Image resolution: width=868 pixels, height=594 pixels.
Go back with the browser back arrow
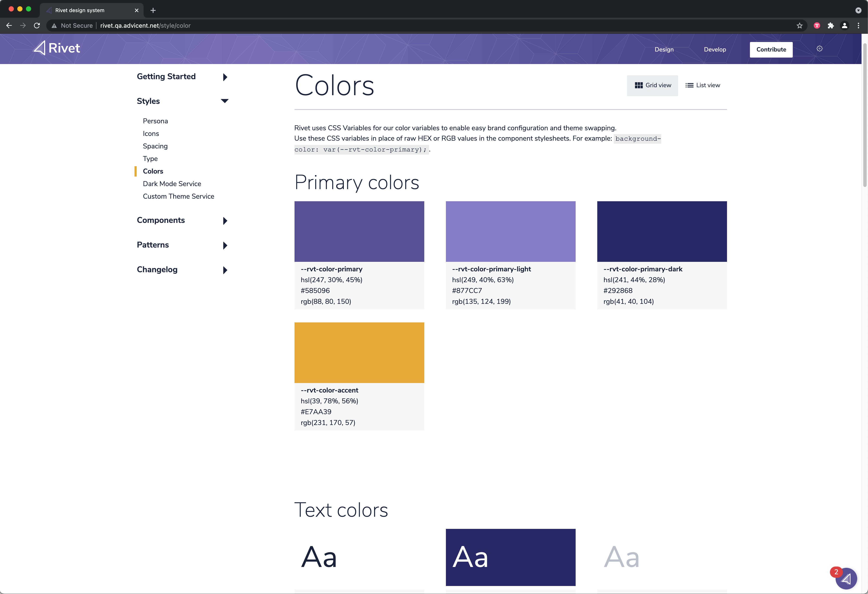pyautogui.click(x=9, y=25)
